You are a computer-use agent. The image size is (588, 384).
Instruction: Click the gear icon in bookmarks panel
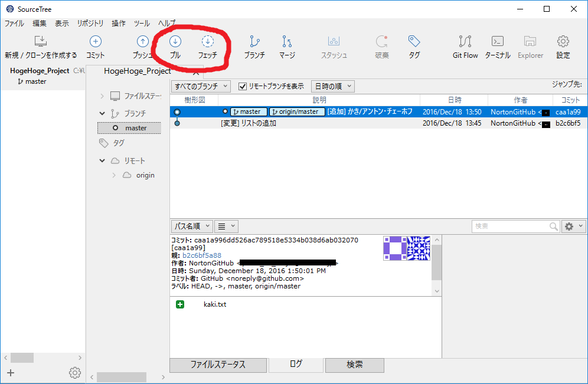pos(74,373)
